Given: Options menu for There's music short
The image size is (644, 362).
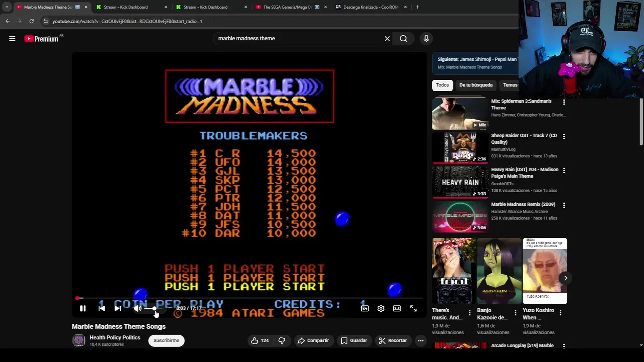Looking at the screenshot, I should 470,313.
